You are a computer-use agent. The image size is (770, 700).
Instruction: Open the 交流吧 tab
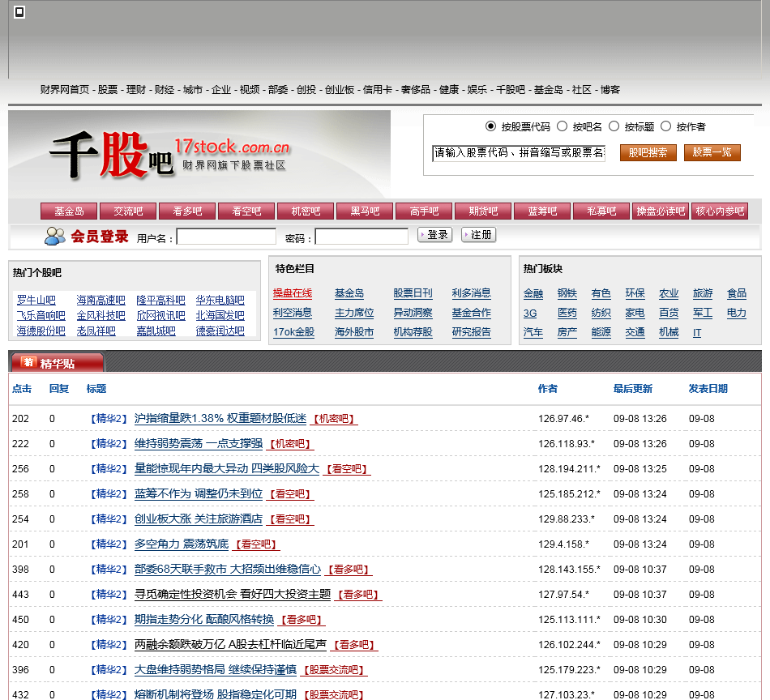pyautogui.click(x=128, y=211)
